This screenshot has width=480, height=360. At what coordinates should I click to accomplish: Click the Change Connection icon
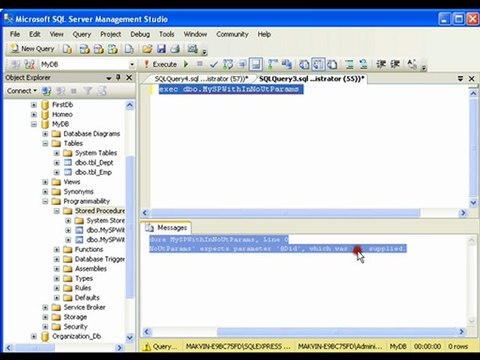[x=29, y=64]
